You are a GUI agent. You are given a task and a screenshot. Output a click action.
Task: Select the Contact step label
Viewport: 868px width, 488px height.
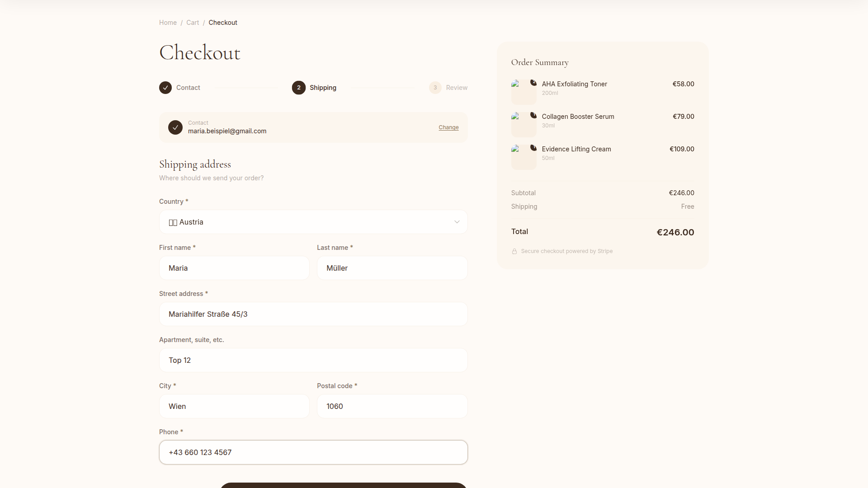tap(188, 88)
